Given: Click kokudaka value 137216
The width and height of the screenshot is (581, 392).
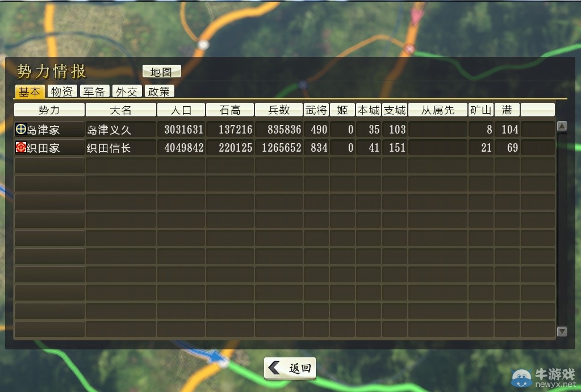Looking at the screenshot, I should (x=235, y=130).
